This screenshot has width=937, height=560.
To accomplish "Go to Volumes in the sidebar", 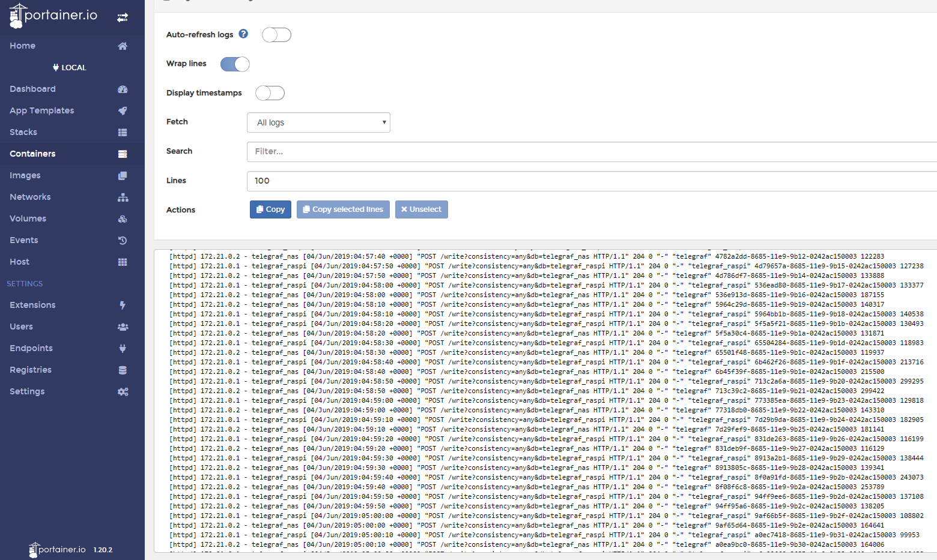I will (x=28, y=218).
